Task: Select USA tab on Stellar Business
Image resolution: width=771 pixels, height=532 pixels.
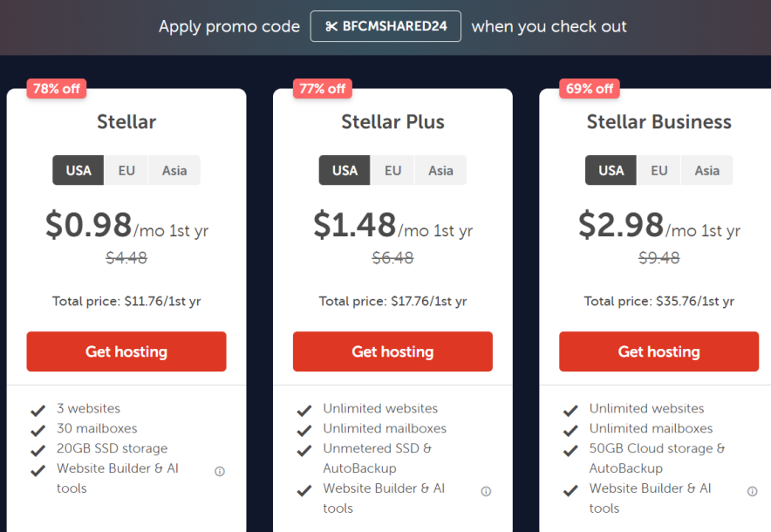Action: tap(611, 170)
